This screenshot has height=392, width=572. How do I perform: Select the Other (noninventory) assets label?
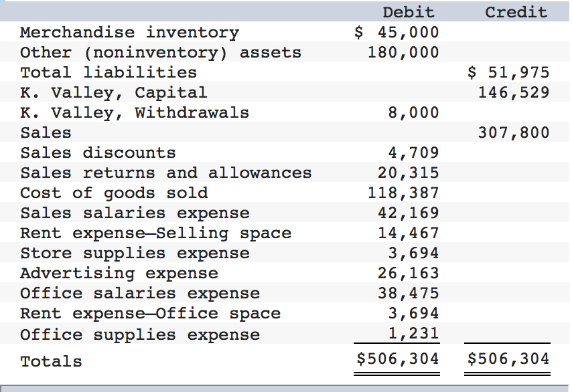click(x=161, y=52)
